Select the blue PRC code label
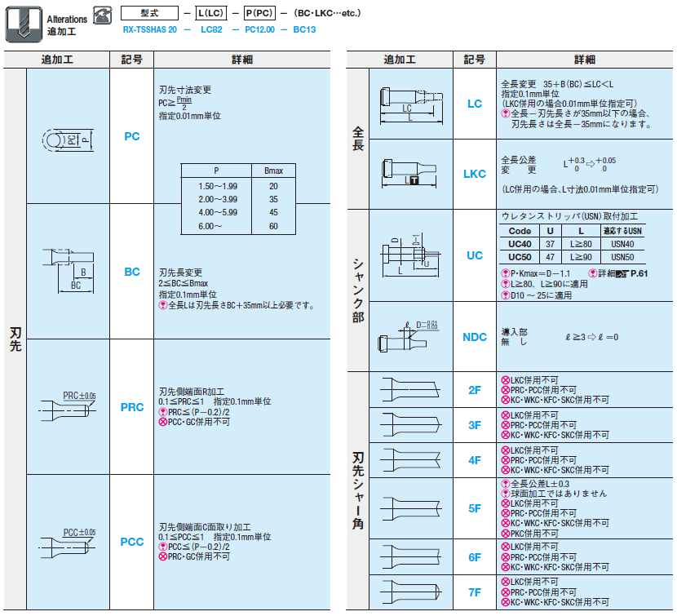Viewport: 677px width, 616px height. tap(132, 407)
